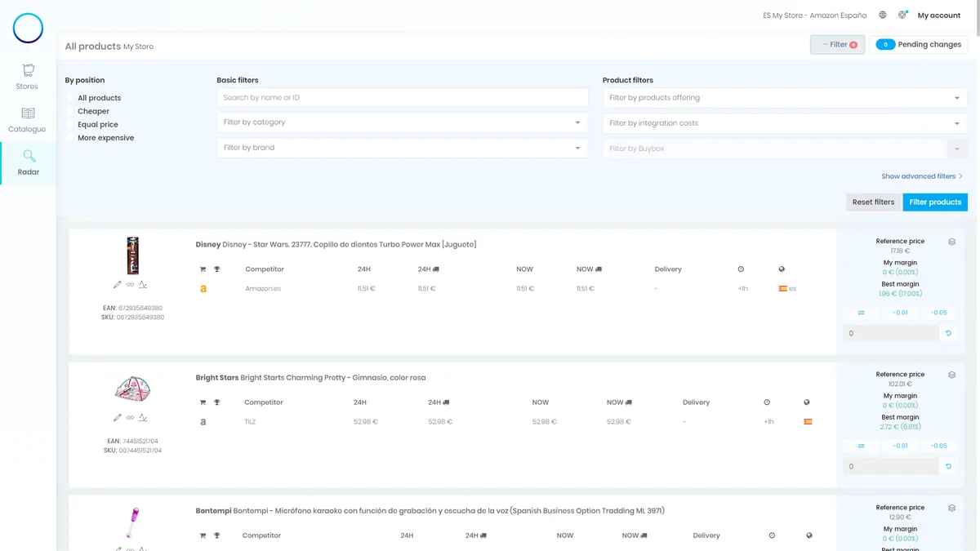
Task: Click cart column icon in Bontempi table
Action: (x=203, y=535)
